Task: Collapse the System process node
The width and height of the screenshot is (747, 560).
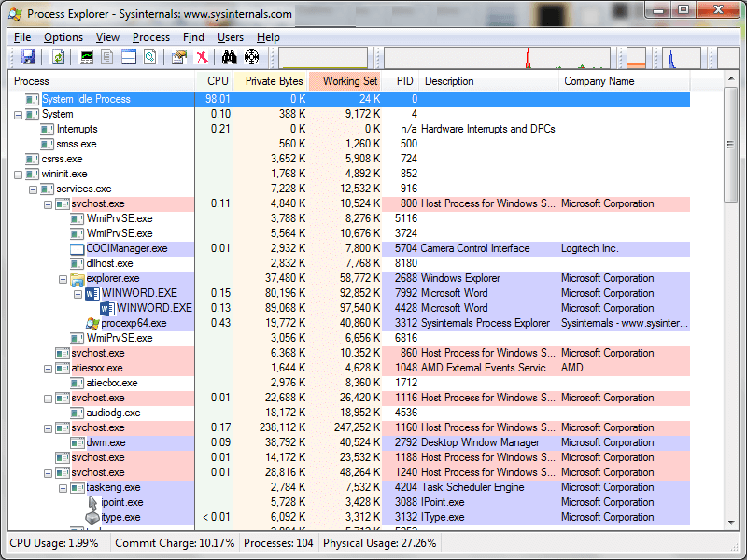Action: point(18,115)
